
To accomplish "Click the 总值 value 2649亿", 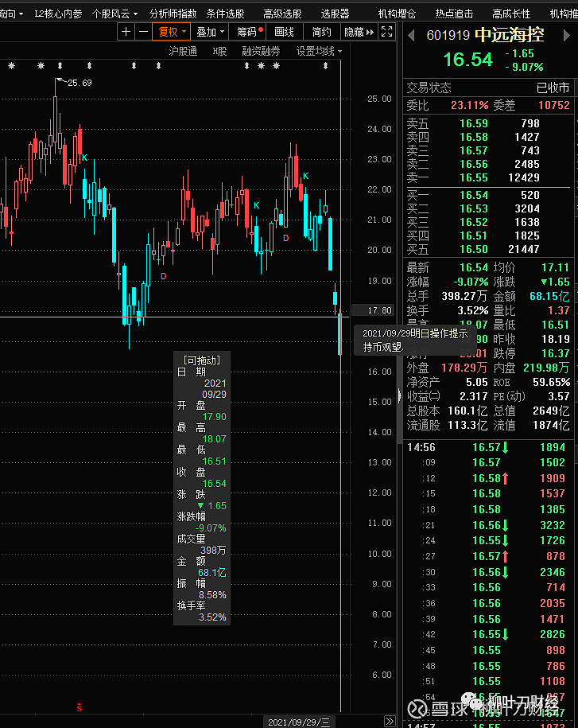I will coord(551,411).
